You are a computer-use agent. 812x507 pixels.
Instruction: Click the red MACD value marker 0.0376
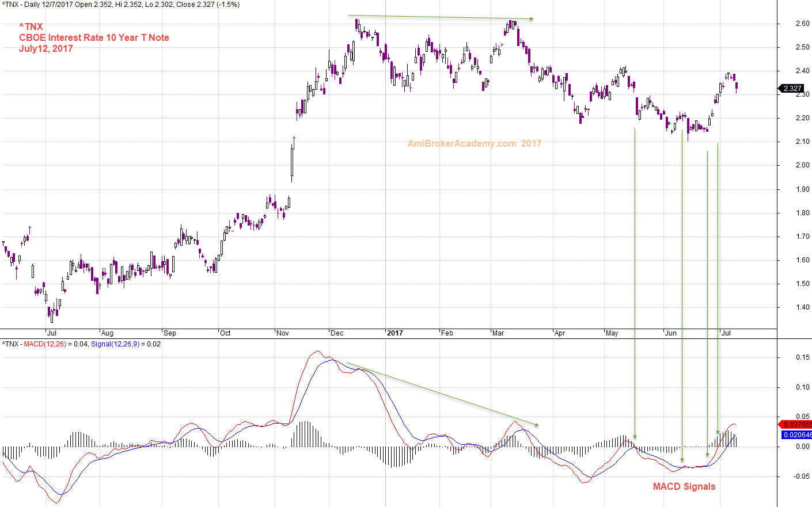(795, 425)
